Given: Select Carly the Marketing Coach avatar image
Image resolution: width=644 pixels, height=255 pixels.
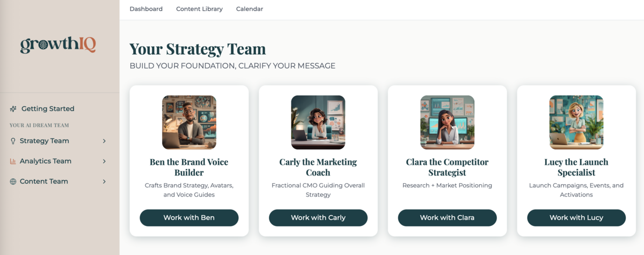Looking at the screenshot, I should pyautogui.click(x=318, y=122).
